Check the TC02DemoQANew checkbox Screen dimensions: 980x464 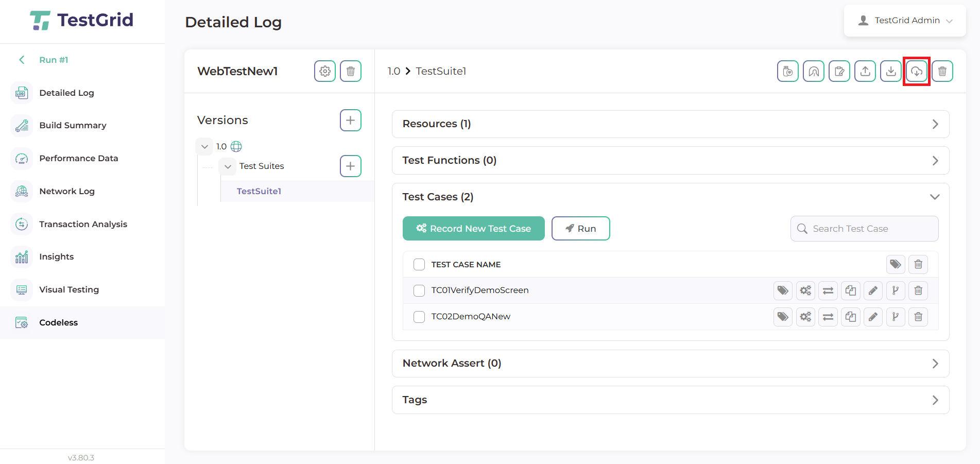click(x=419, y=317)
